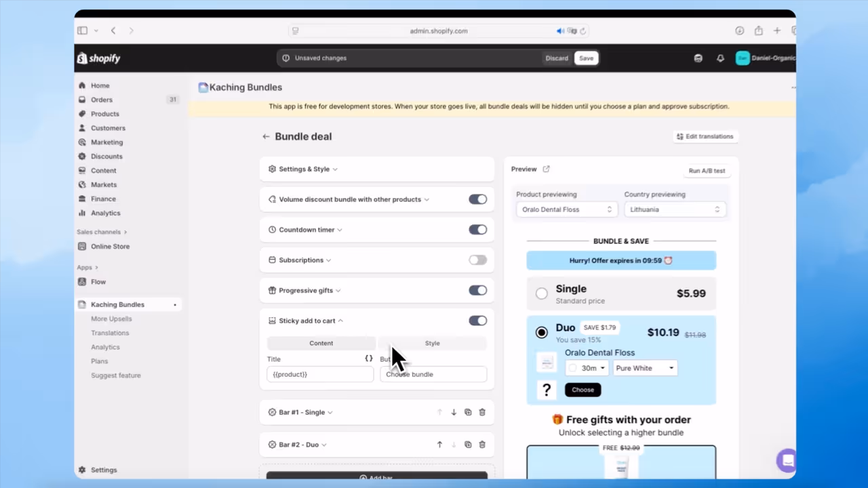Switch to the Style tab

[x=433, y=343]
